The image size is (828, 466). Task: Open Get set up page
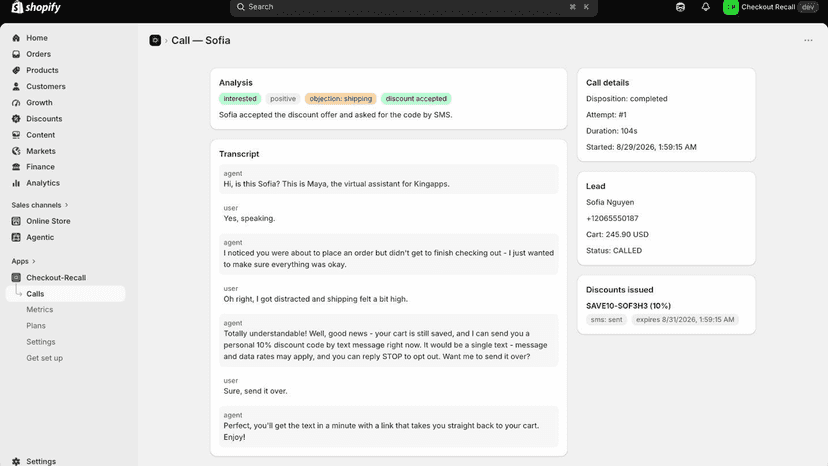(44, 358)
